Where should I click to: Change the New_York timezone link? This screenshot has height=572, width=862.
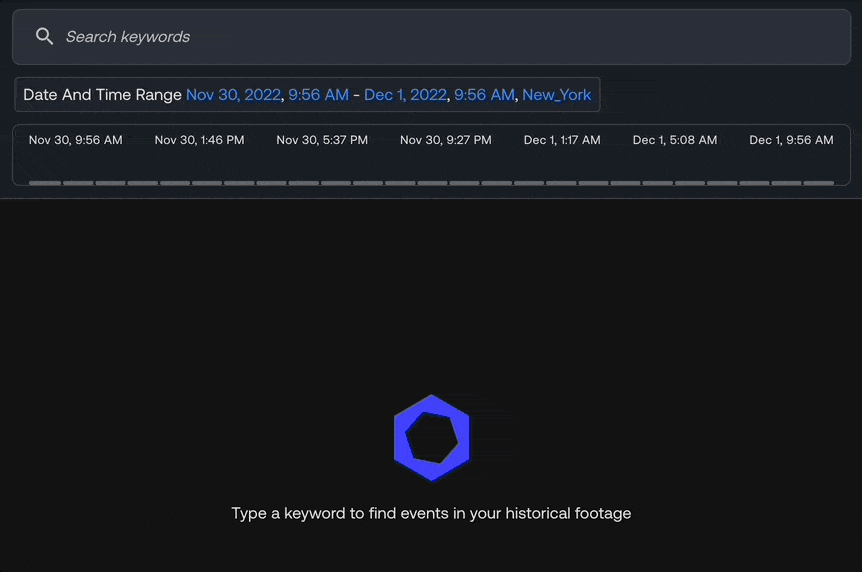pos(556,95)
